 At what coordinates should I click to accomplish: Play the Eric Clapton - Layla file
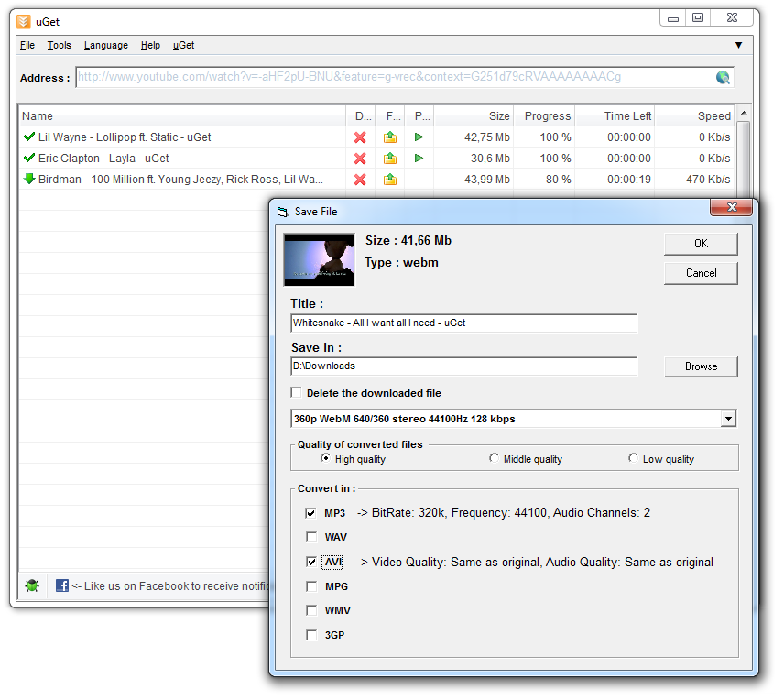(x=419, y=159)
